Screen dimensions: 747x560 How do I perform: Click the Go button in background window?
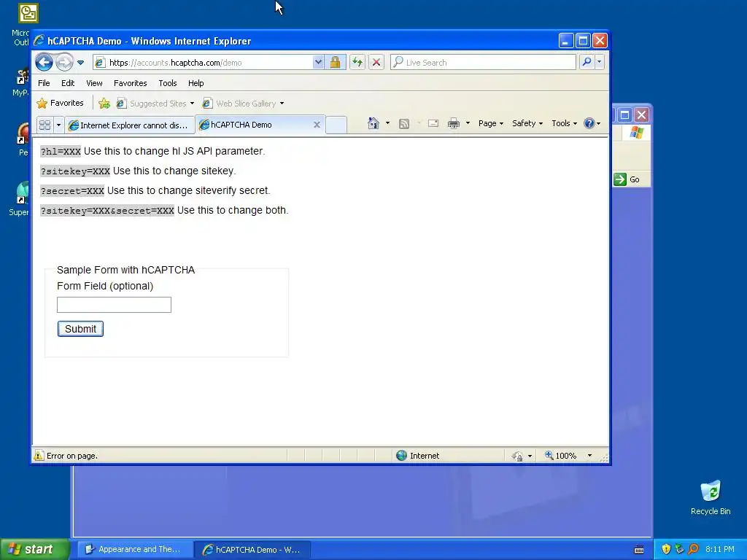627,179
